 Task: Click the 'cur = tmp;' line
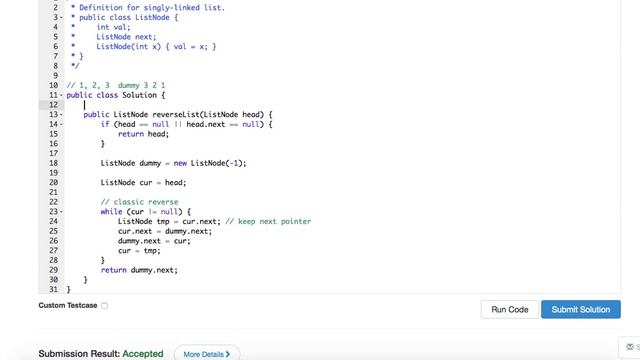coord(139,251)
